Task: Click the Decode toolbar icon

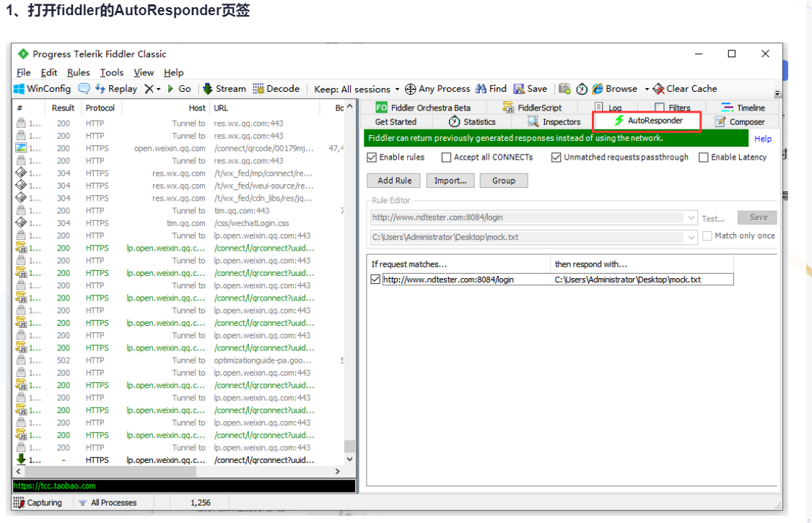Action: click(x=258, y=89)
